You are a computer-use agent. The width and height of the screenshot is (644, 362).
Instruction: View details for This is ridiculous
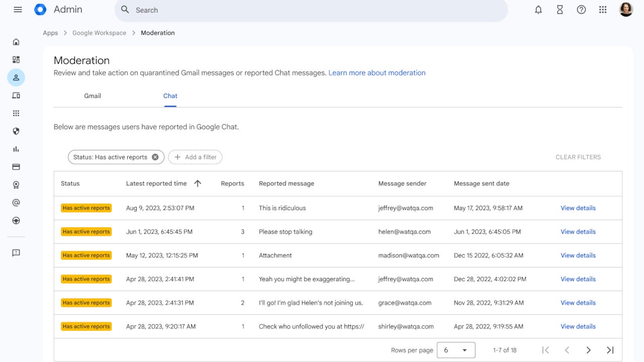pos(578,208)
